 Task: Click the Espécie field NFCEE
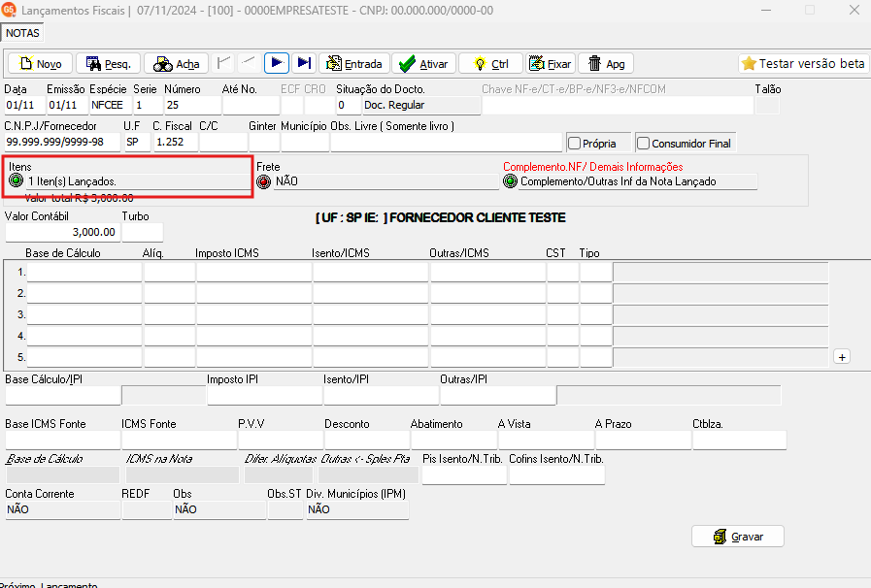click(x=111, y=105)
